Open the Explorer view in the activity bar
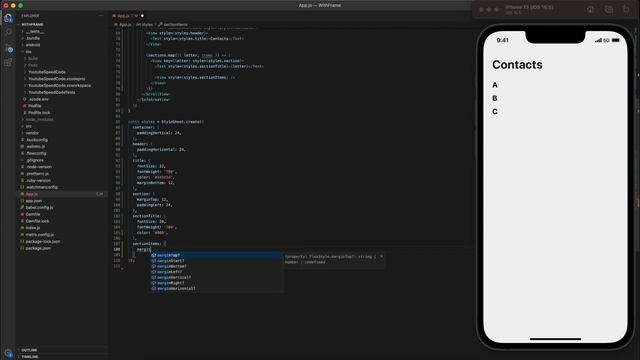The width and height of the screenshot is (640, 360). (8, 18)
